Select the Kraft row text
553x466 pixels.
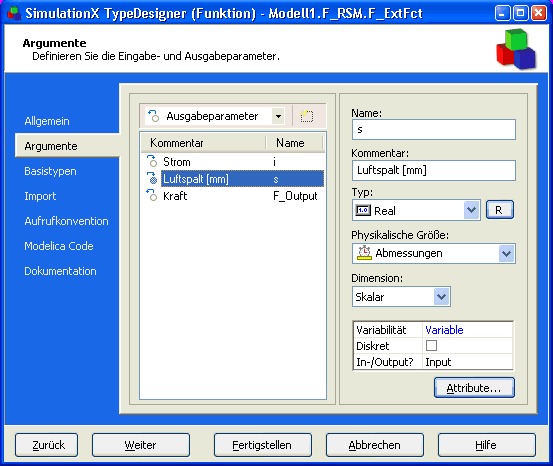pyautogui.click(x=175, y=196)
